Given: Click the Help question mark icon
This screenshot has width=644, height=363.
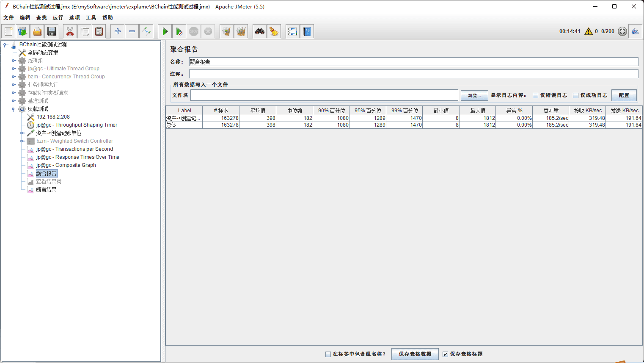Looking at the screenshot, I should (x=307, y=31).
